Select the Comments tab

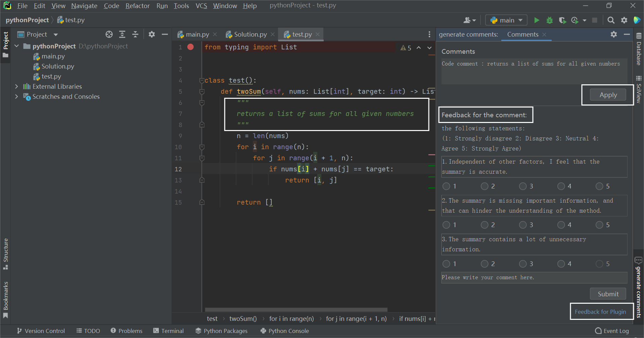coord(522,34)
